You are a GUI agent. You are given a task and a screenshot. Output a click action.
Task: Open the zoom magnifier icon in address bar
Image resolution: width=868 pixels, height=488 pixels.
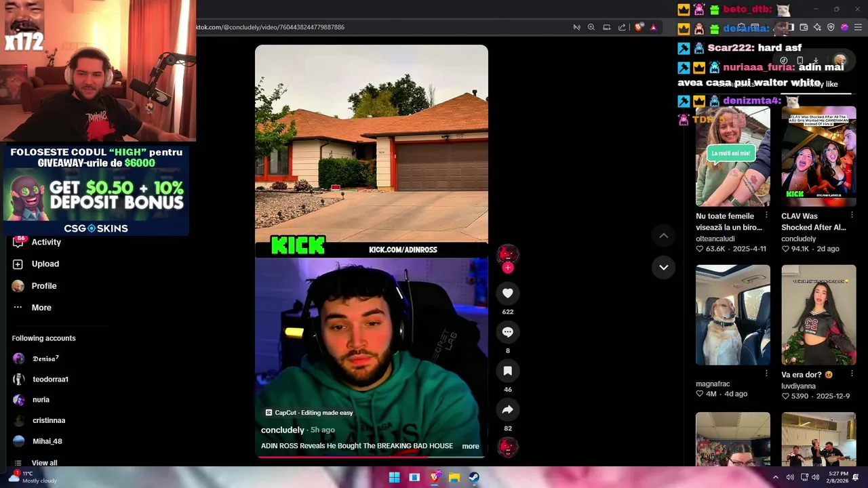tap(591, 27)
